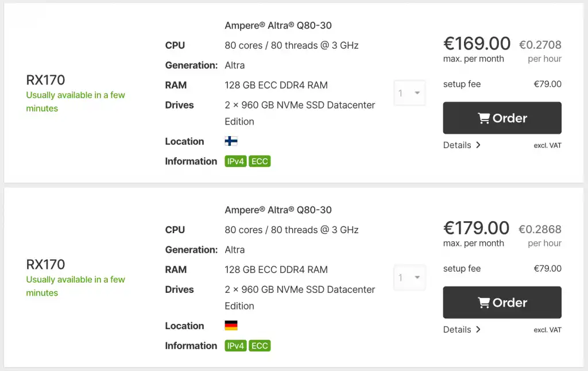Viewport: 588px width, 371px height.
Task: Click the Finland flag location icon
Action: [x=231, y=141]
